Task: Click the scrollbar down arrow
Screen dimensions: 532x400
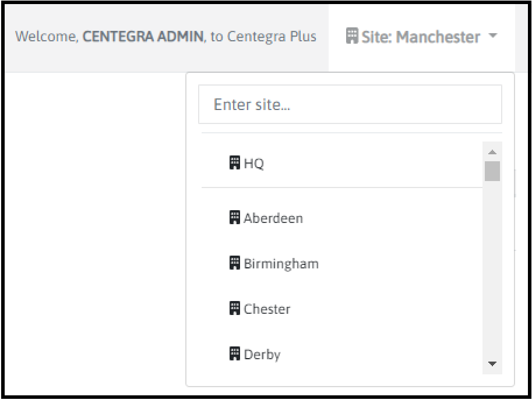Action: [x=492, y=364]
